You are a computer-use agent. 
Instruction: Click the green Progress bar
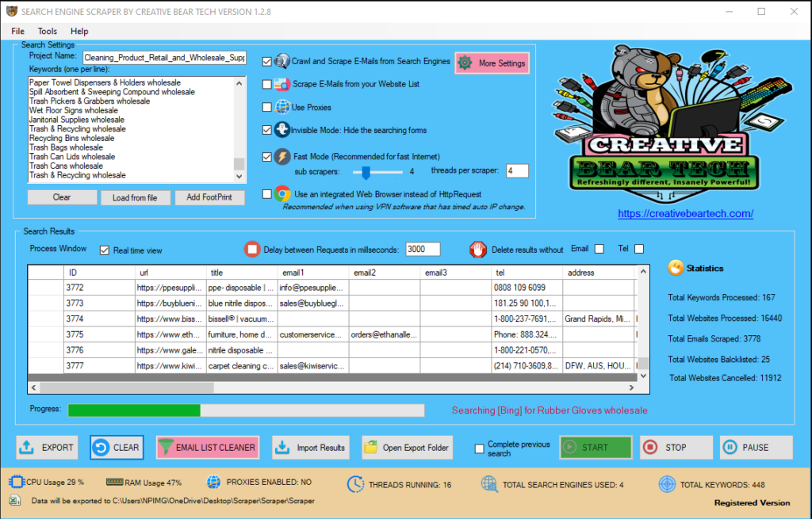click(246, 410)
